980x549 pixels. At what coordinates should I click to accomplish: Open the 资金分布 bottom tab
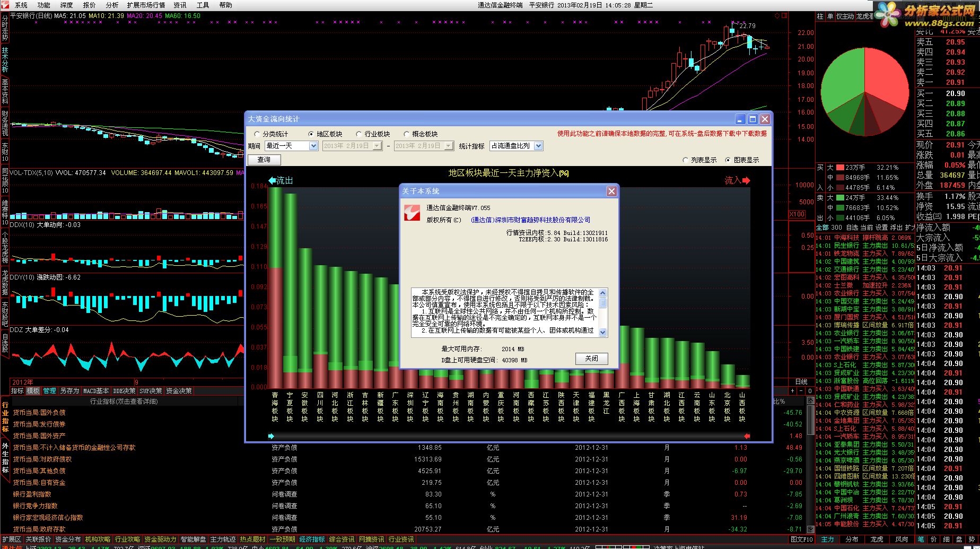pos(68,539)
